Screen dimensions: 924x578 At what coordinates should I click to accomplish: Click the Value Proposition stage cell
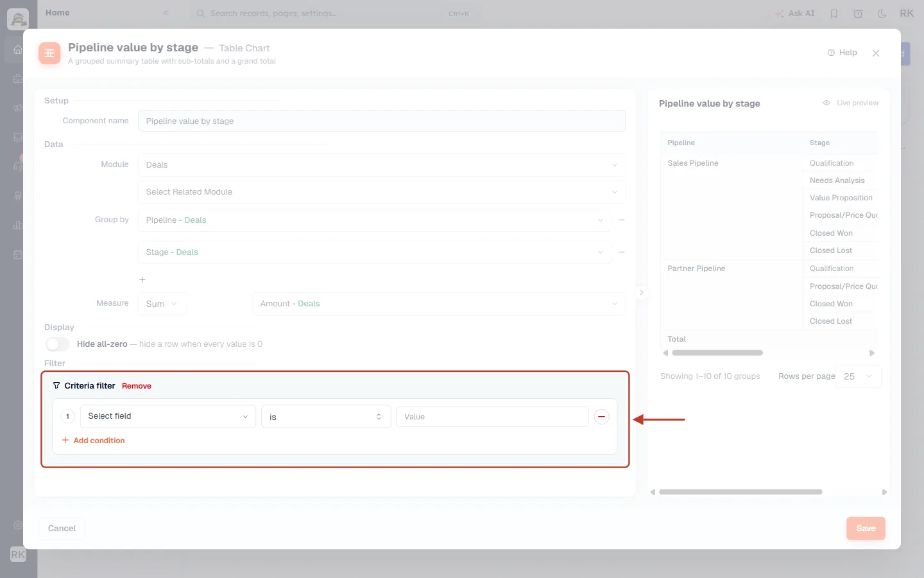[x=841, y=198]
